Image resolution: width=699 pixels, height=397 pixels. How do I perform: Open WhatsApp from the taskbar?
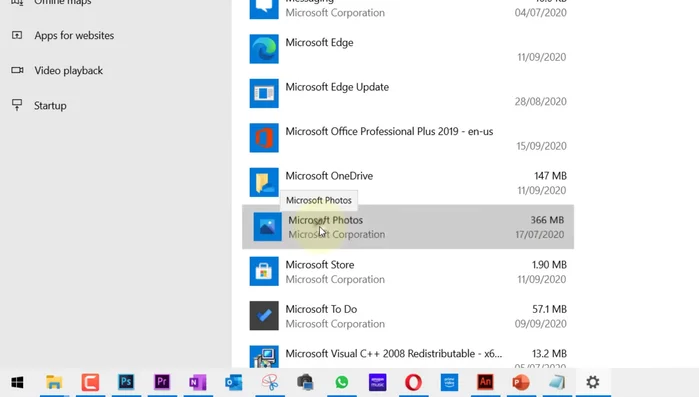click(x=341, y=382)
